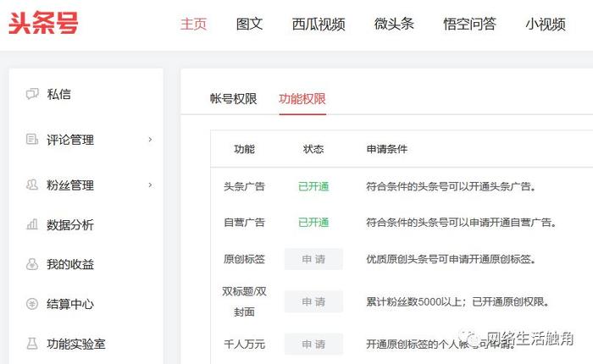Viewport: 593px width, 364px height.
Task: Click the 头条号 logo
Action: [43, 23]
